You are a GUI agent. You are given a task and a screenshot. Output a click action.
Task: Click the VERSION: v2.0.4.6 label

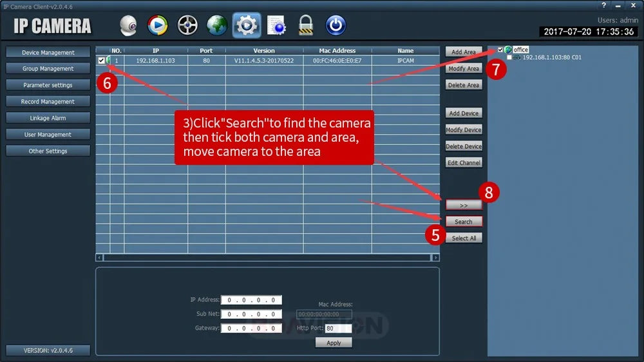tap(48, 350)
